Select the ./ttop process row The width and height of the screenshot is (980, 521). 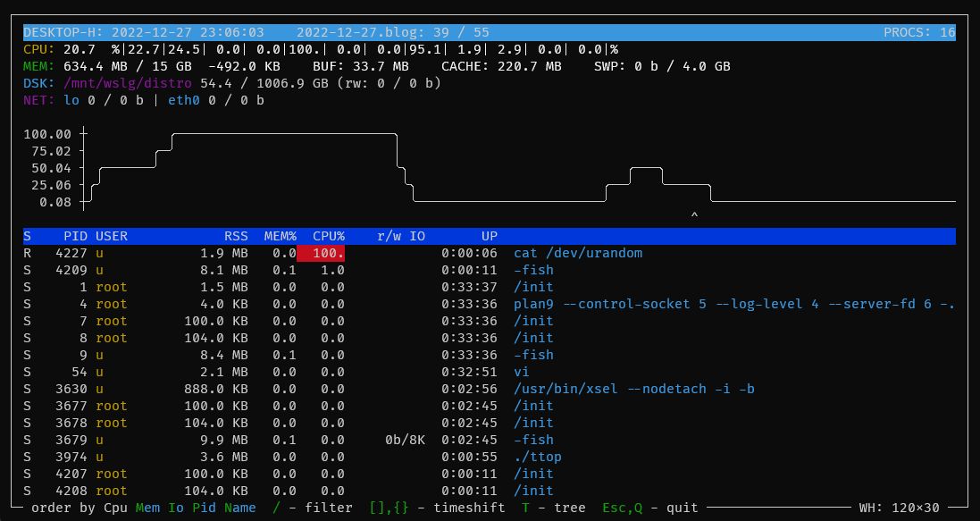coord(538,457)
